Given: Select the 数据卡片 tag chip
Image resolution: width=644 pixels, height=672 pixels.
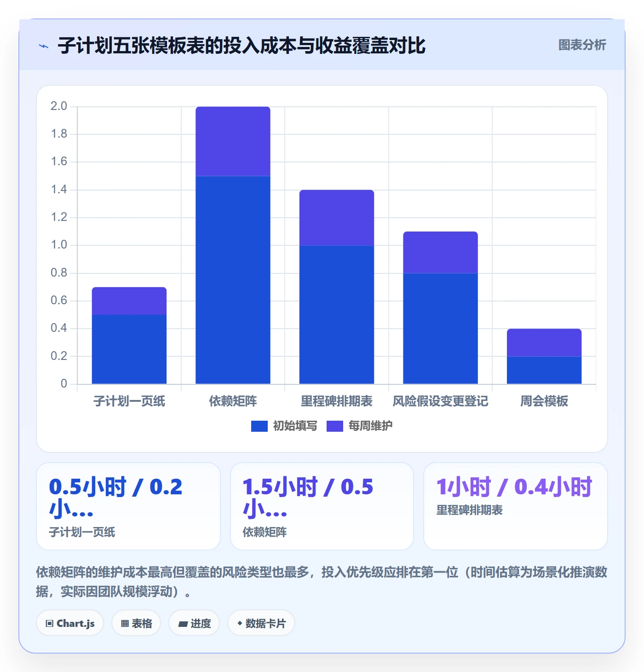Looking at the screenshot, I should click(x=261, y=623).
